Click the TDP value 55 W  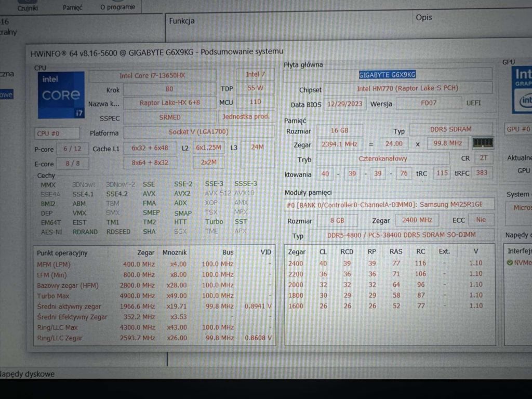point(255,88)
